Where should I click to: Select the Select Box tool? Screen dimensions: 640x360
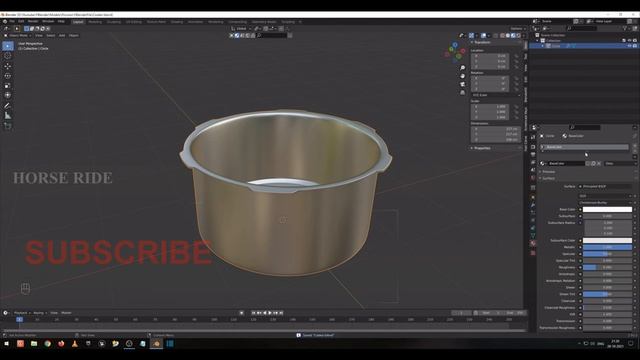pyautogui.click(x=8, y=46)
